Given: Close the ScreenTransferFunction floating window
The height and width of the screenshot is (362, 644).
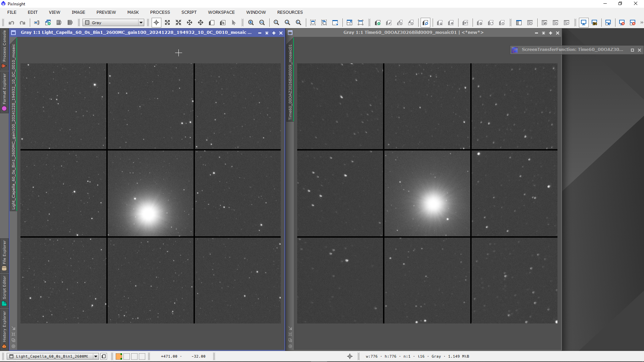Looking at the screenshot, I should coord(640,50).
